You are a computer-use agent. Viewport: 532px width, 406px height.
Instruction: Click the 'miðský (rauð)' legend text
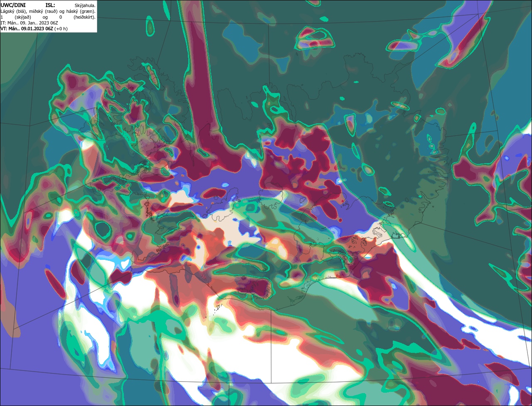coord(43,12)
